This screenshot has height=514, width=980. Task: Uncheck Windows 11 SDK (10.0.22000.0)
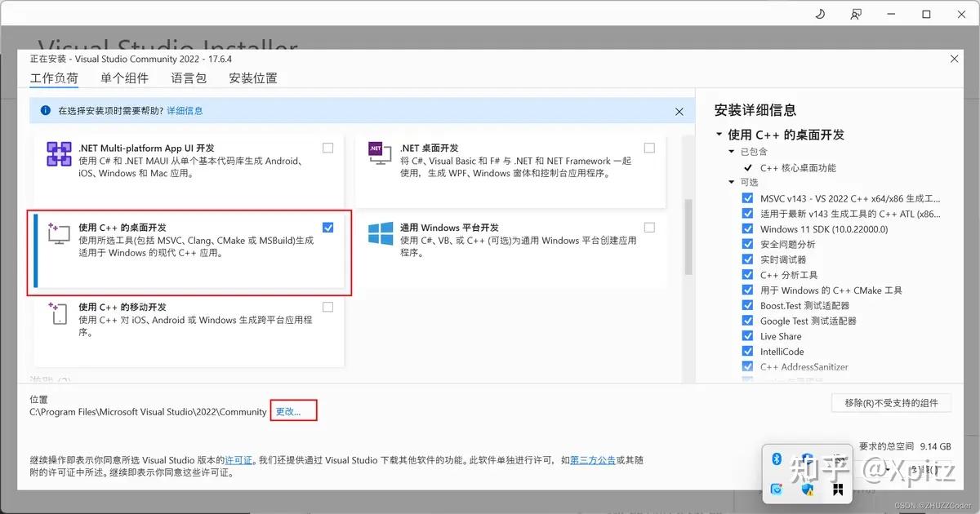[x=748, y=228]
